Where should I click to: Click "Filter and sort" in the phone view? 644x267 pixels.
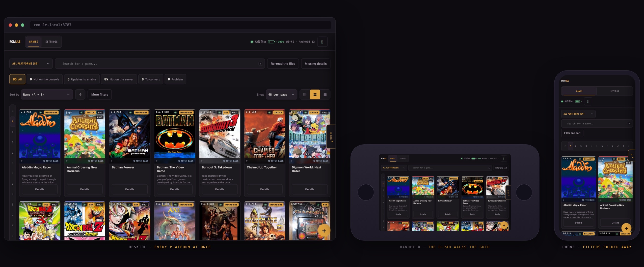point(572,133)
